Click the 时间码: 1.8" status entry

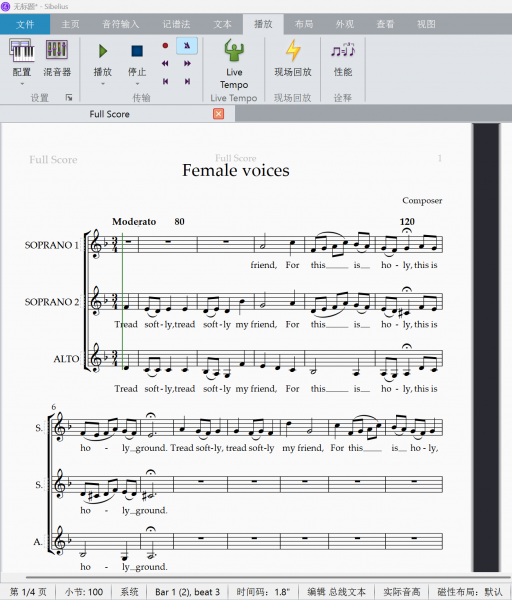coord(263,592)
